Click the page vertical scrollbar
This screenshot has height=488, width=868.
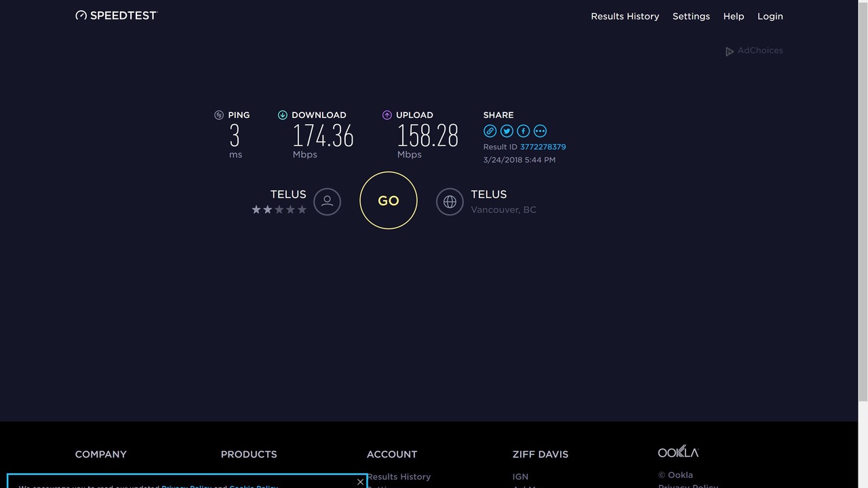tap(863, 203)
